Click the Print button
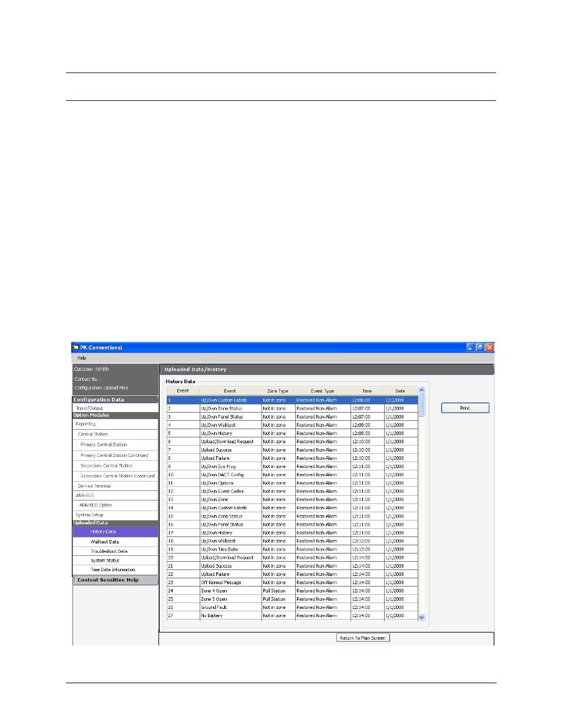The height and width of the screenshot is (728, 562). pyautogui.click(x=465, y=408)
